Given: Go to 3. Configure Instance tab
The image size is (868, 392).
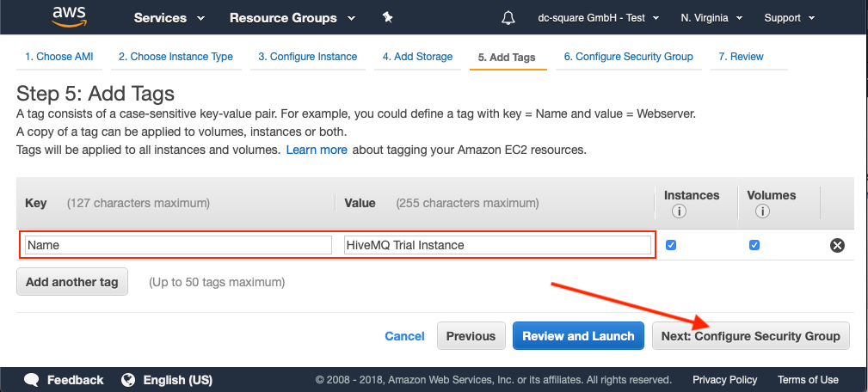Looking at the screenshot, I should (x=308, y=57).
